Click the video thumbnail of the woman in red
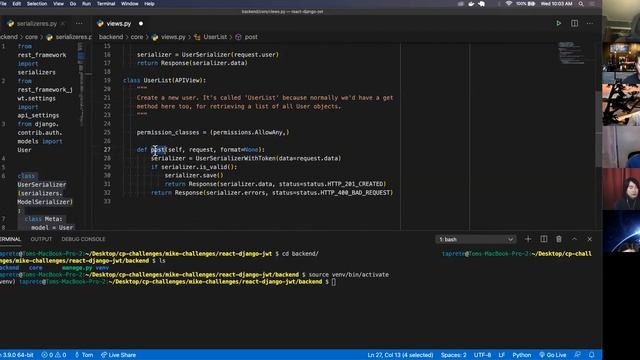The image size is (640, 360). [x=621, y=189]
